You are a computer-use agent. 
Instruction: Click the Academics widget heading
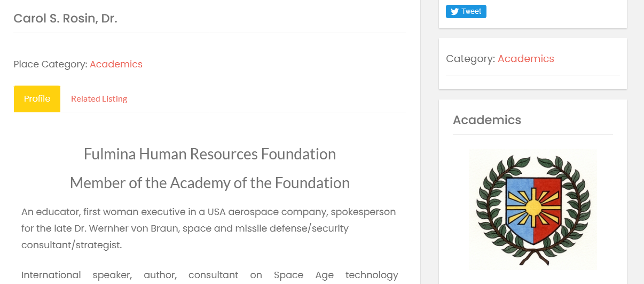point(487,120)
